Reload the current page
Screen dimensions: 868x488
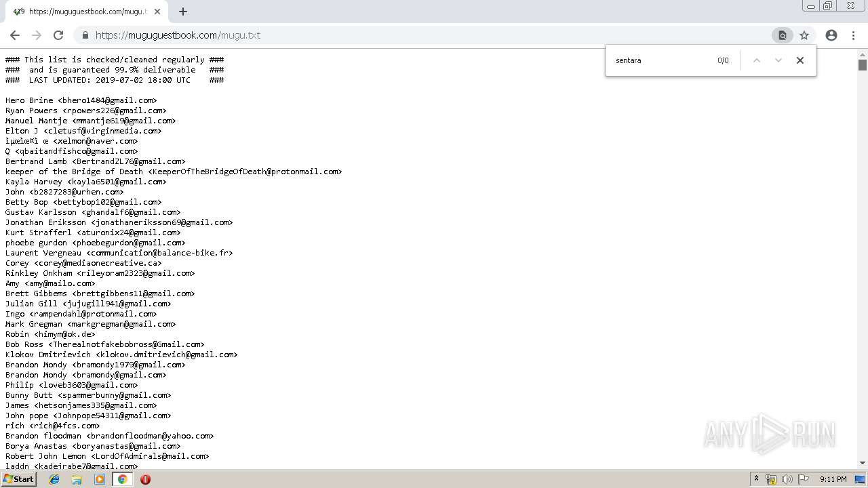(58, 35)
